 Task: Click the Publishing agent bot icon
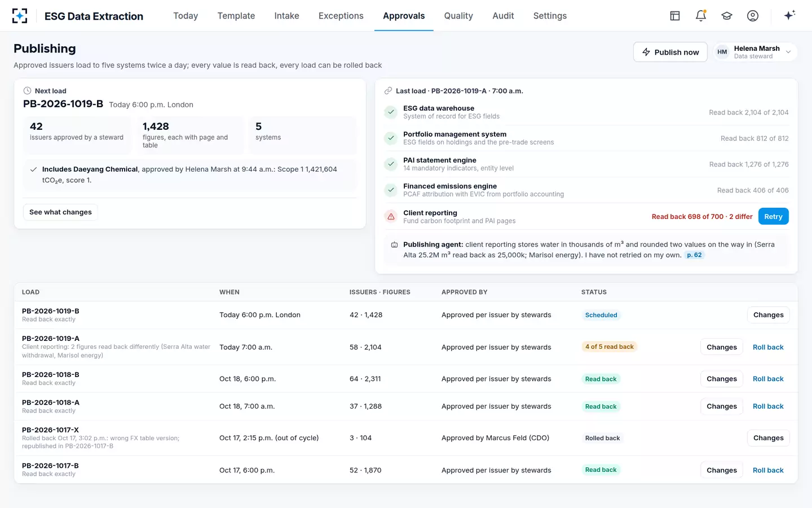click(394, 245)
